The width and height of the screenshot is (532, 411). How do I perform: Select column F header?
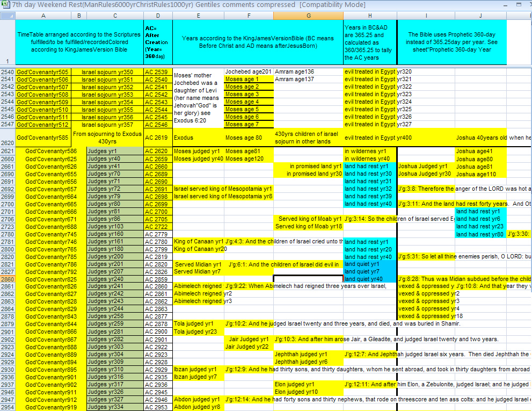click(x=249, y=16)
